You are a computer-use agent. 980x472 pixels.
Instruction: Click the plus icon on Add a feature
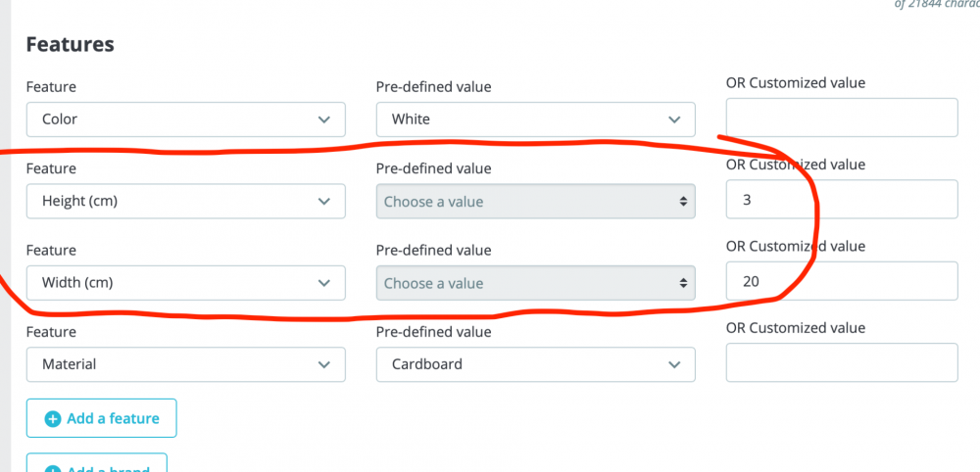tap(53, 419)
